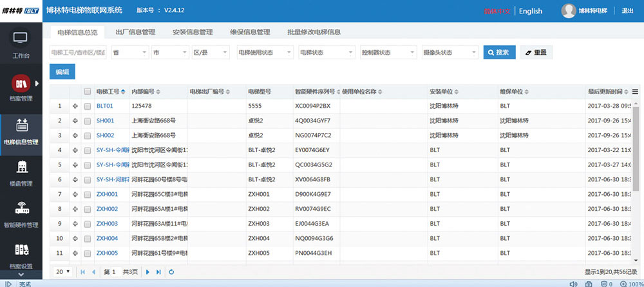644x287 pixels.
Task: Go to next page using pagination arrow
Action: pyautogui.click(x=147, y=272)
